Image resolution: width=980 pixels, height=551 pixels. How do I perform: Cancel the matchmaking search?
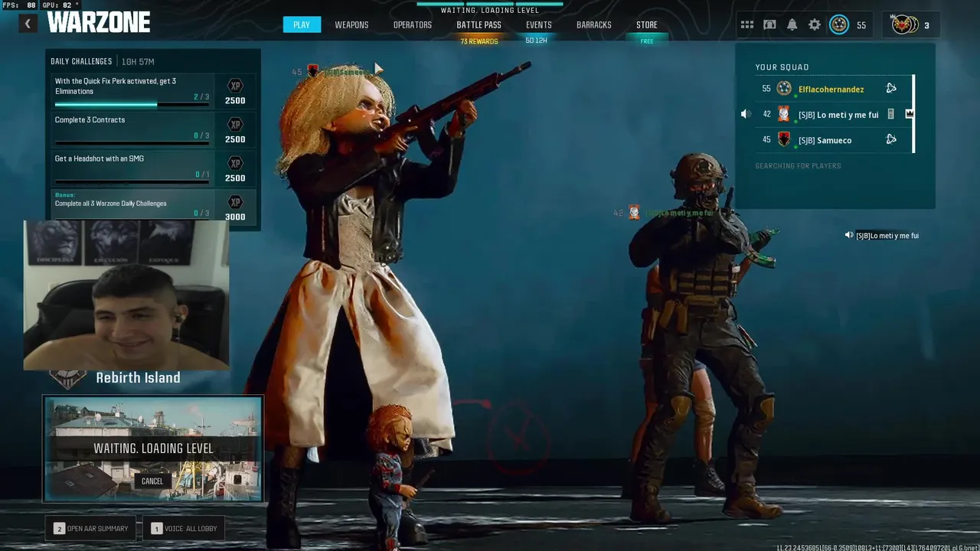click(152, 481)
